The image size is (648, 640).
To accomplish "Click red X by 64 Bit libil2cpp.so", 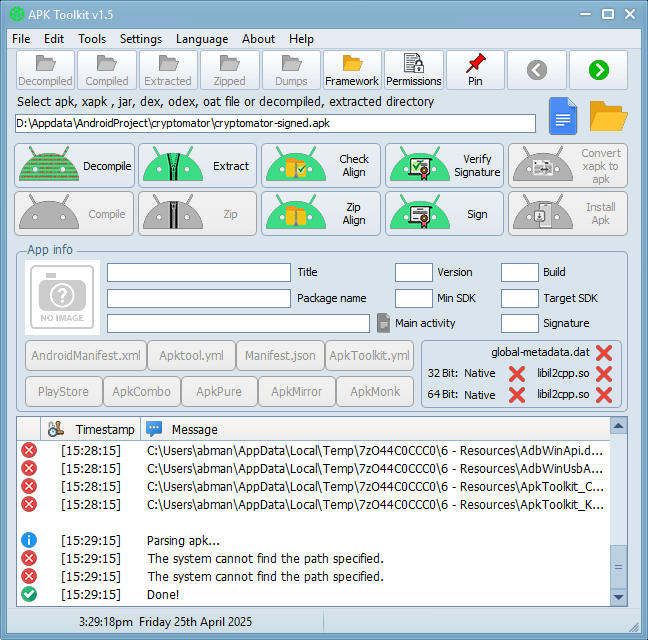I will (x=604, y=395).
